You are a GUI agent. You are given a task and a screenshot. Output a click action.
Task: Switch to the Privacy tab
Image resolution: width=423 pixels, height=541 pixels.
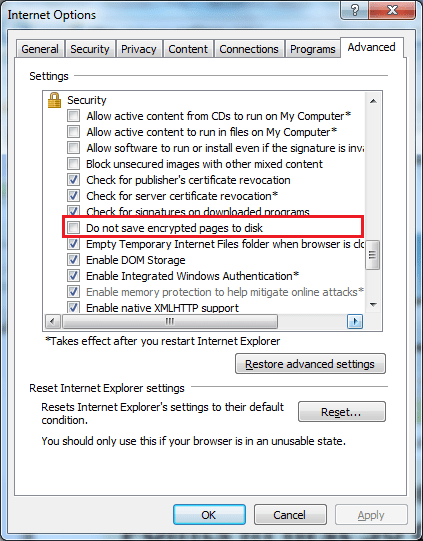coord(139,49)
